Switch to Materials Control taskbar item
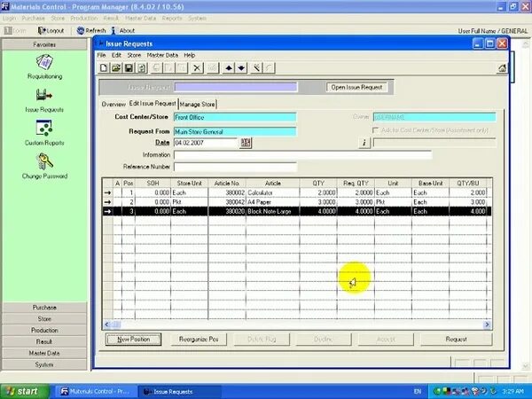 (x=95, y=392)
